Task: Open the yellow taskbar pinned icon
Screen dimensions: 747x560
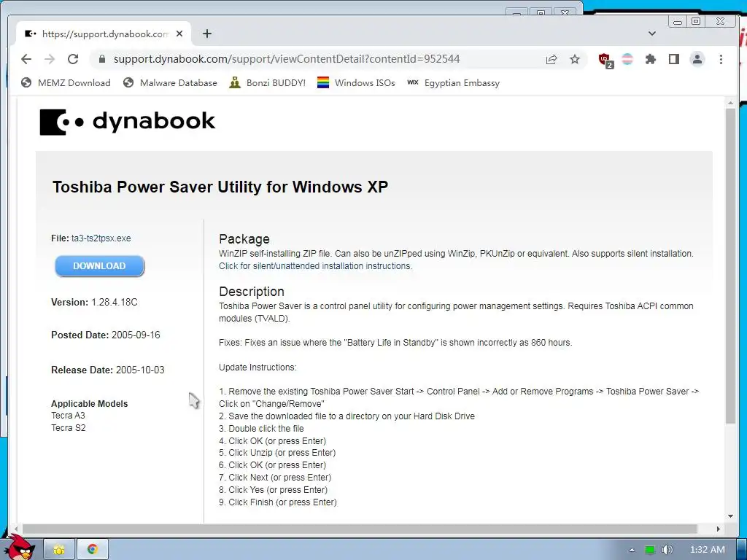Action: (59, 550)
